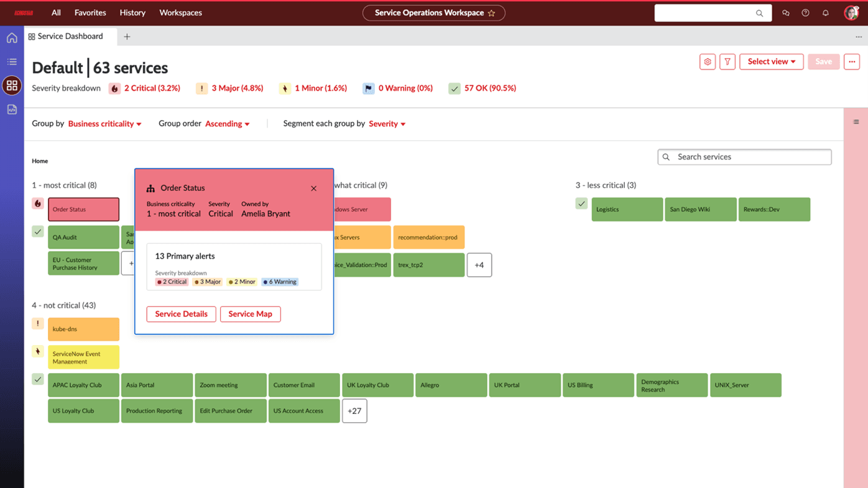Click in the Search services field

[x=744, y=157]
